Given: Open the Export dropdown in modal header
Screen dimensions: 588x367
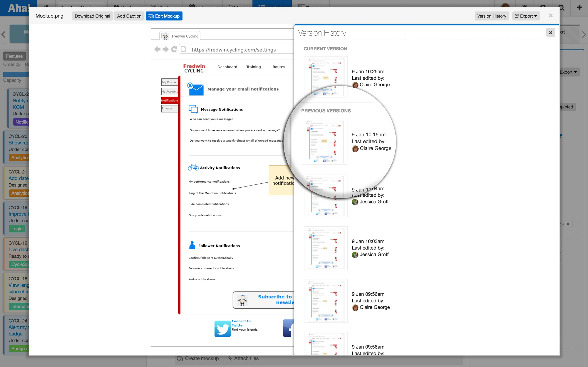Looking at the screenshot, I should pyautogui.click(x=526, y=16).
